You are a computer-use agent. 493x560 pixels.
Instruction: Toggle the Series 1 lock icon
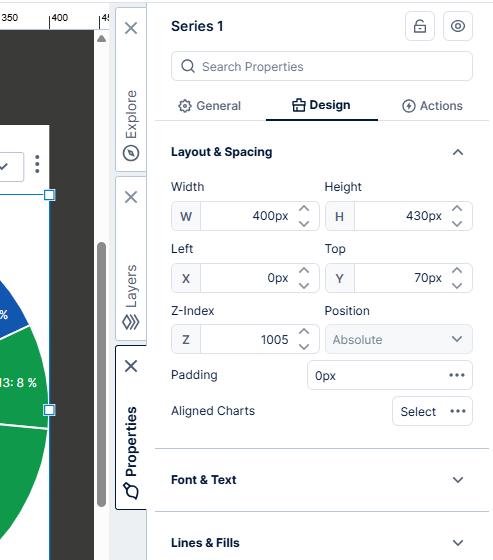click(420, 26)
